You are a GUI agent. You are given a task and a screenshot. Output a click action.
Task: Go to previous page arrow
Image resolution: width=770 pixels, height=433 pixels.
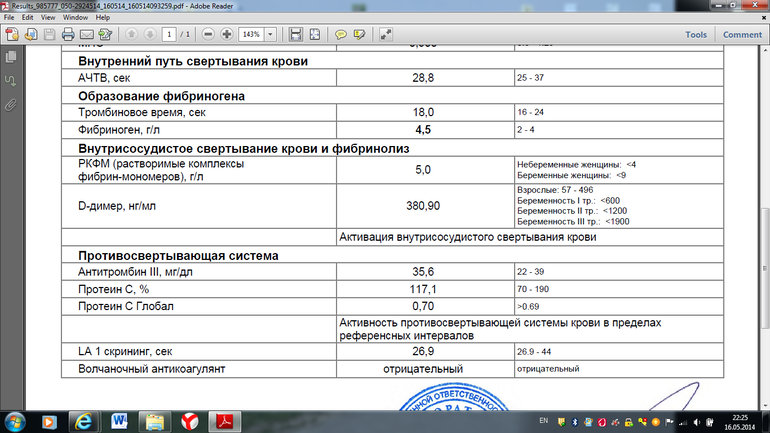[x=131, y=34]
